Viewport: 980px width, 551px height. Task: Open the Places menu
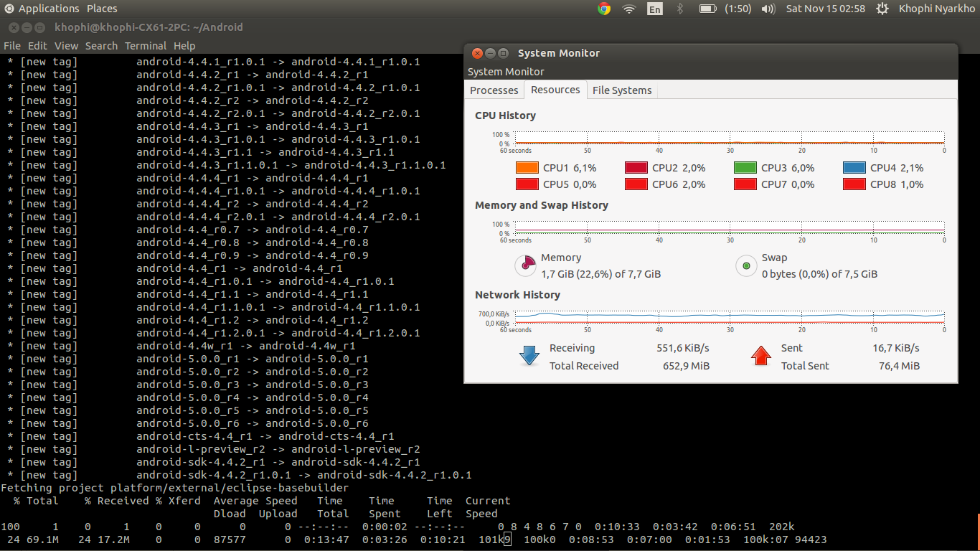(102, 9)
